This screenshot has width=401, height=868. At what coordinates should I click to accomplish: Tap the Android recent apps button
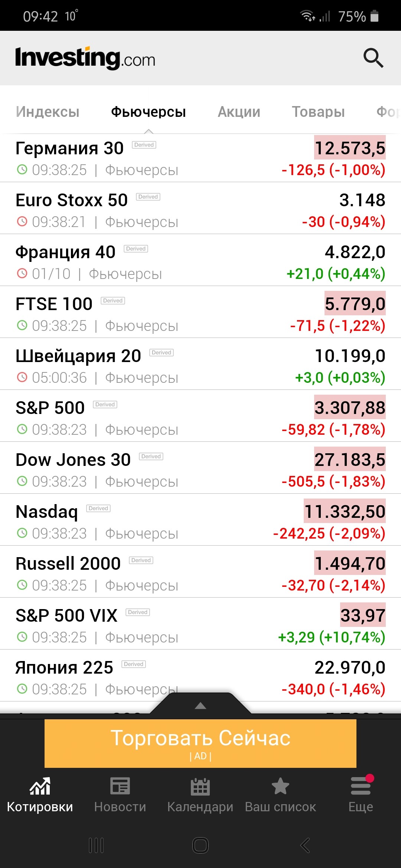tap(96, 845)
